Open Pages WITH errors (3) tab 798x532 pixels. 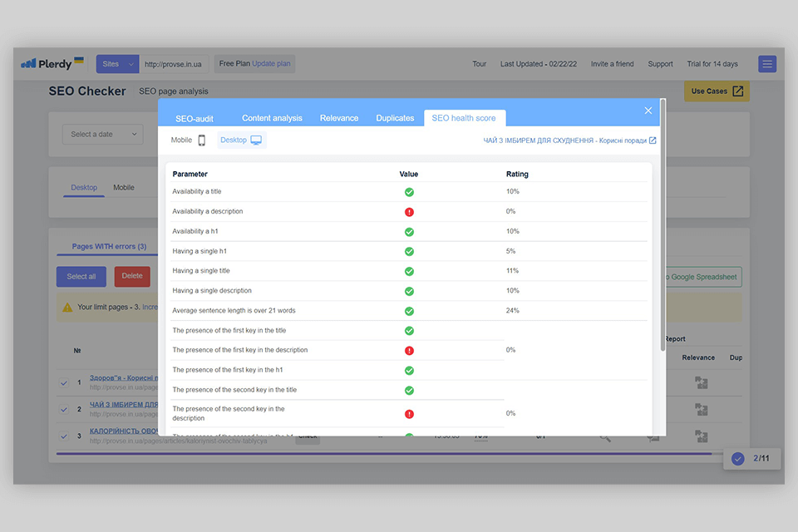pos(110,246)
